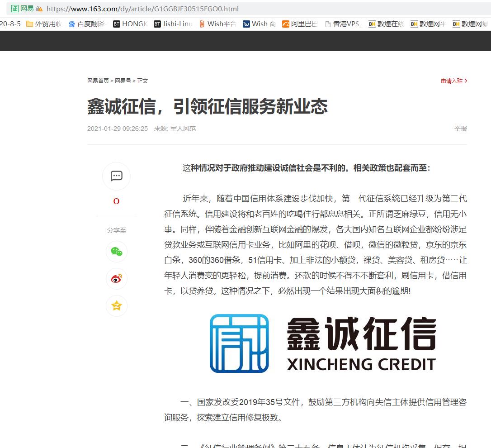Screen dimensions: 491x448
Task: Open the 20-8-5 bookmark
Action: coord(10,24)
